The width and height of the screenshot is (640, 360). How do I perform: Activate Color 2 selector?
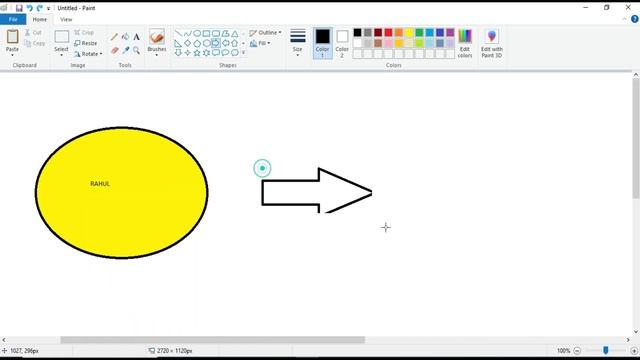(342, 43)
